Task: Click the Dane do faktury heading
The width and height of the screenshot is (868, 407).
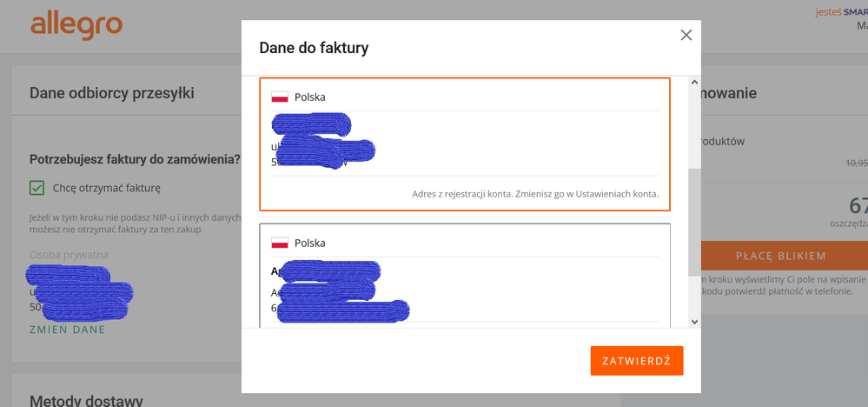Action: 314,48
